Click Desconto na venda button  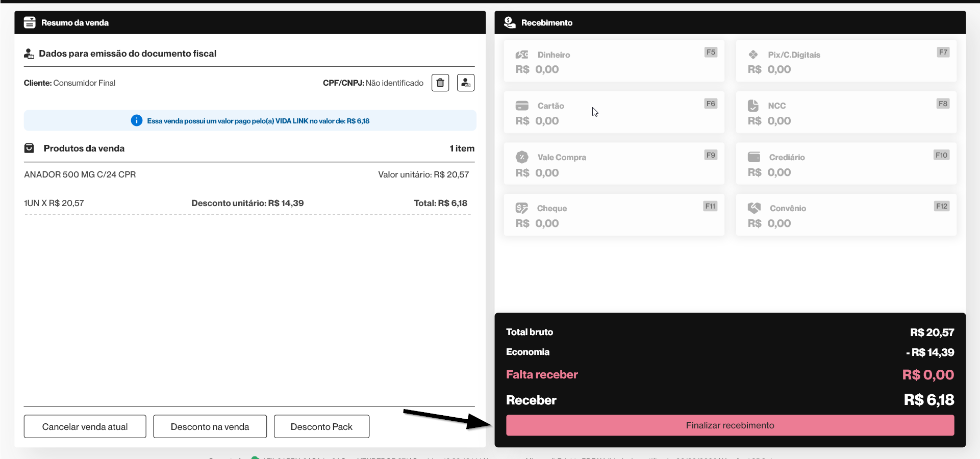pos(210,426)
